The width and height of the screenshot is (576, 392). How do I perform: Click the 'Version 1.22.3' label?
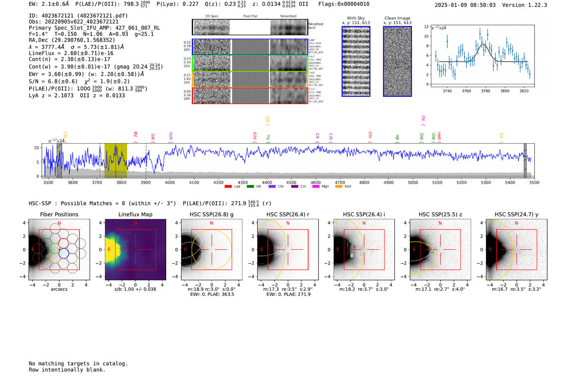coord(525,5)
